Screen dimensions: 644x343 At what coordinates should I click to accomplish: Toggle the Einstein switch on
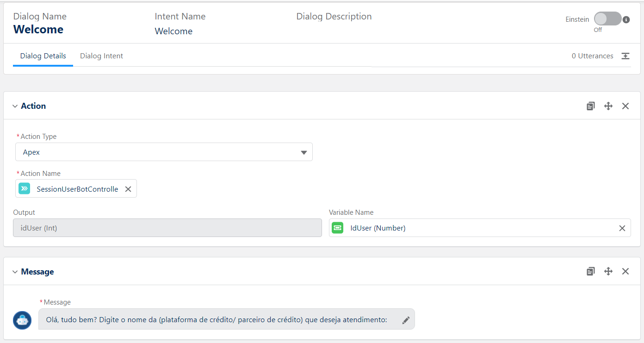click(x=607, y=19)
